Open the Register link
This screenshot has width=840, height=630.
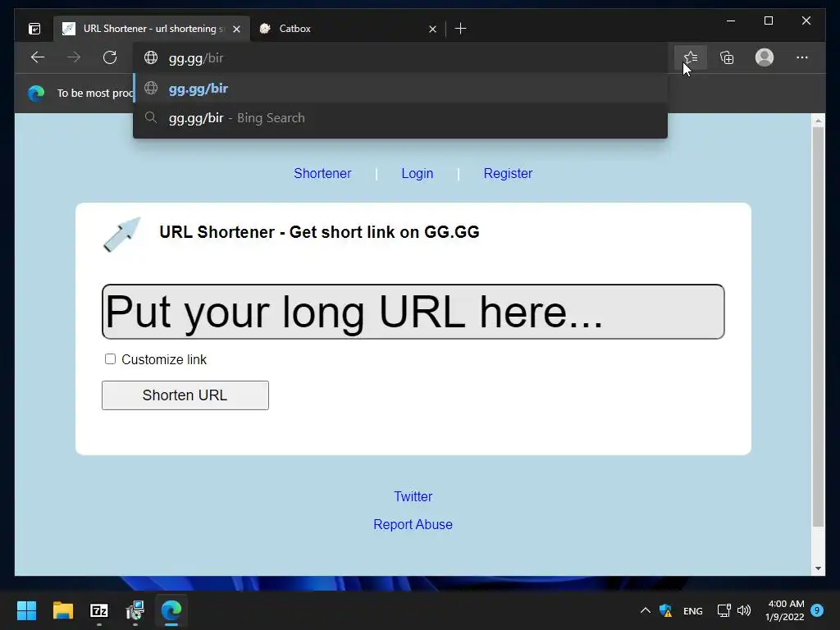click(508, 174)
